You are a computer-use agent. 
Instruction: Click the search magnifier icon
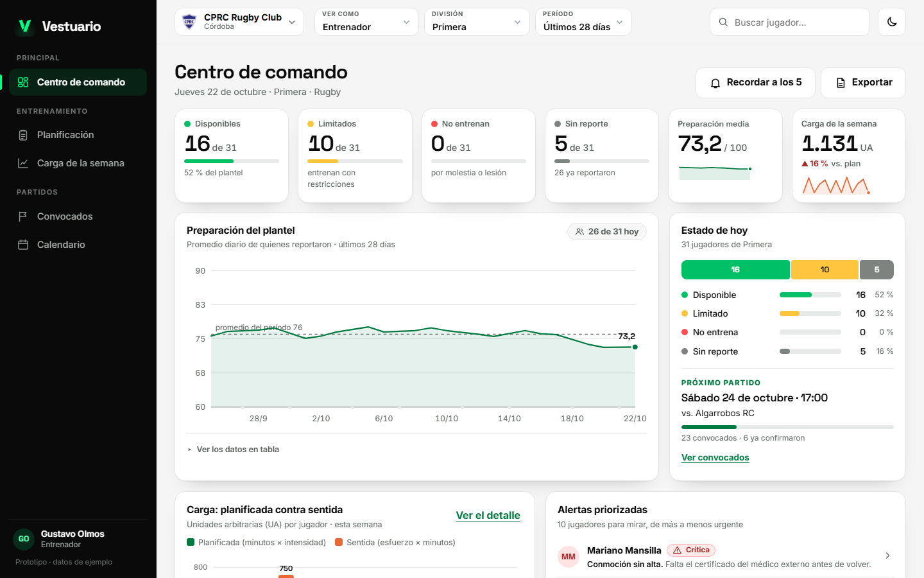pyautogui.click(x=723, y=22)
